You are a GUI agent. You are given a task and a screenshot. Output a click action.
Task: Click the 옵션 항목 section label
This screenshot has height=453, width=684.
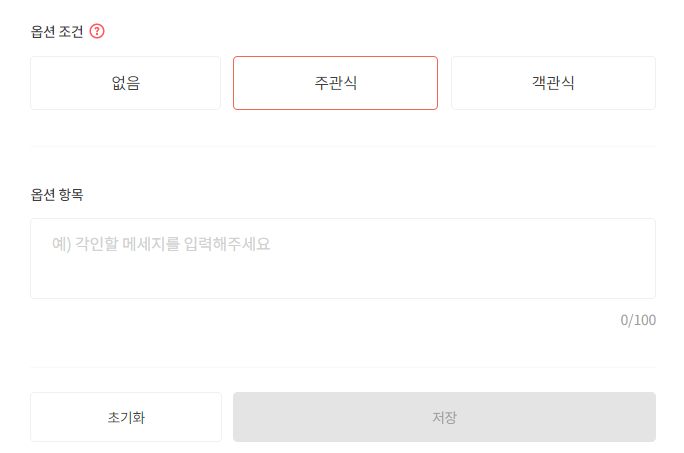tap(57, 194)
